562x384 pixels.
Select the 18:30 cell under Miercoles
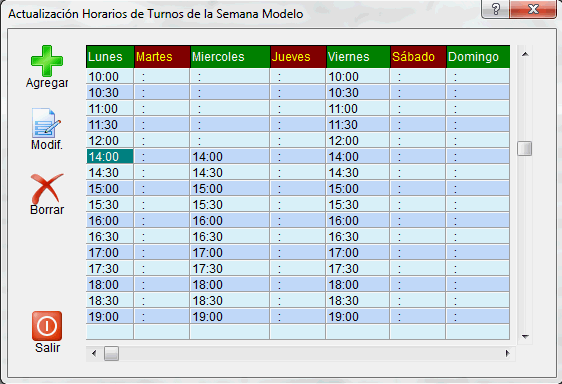point(230,300)
